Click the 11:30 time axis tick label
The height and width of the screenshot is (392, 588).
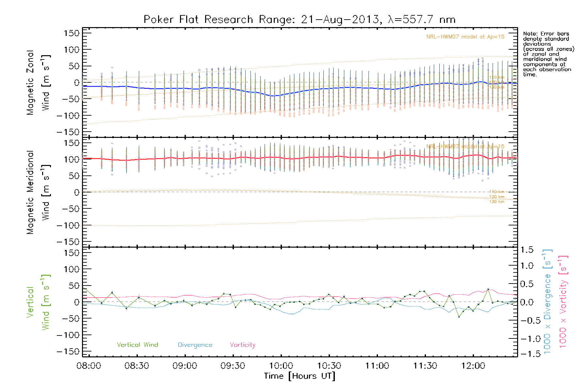click(425, 366)
